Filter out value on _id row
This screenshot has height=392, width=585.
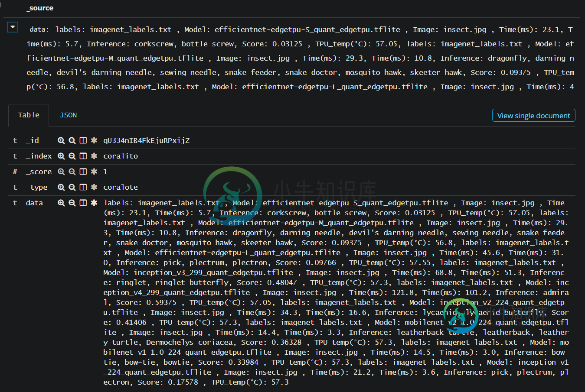tap(72, 140)
